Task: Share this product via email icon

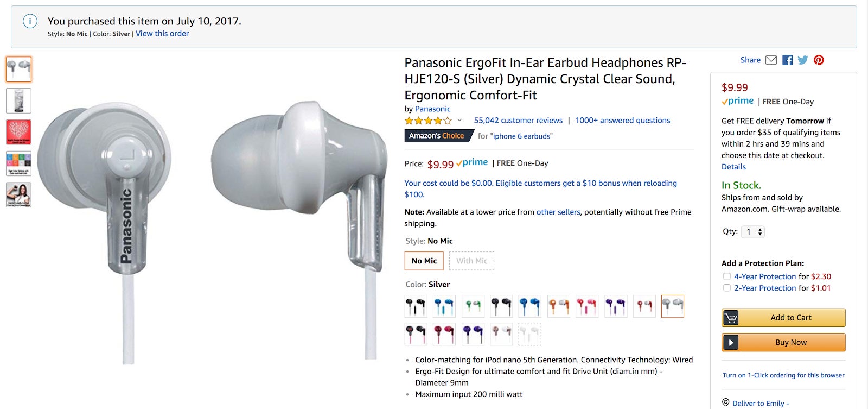Action: click(x=771, y=60)
